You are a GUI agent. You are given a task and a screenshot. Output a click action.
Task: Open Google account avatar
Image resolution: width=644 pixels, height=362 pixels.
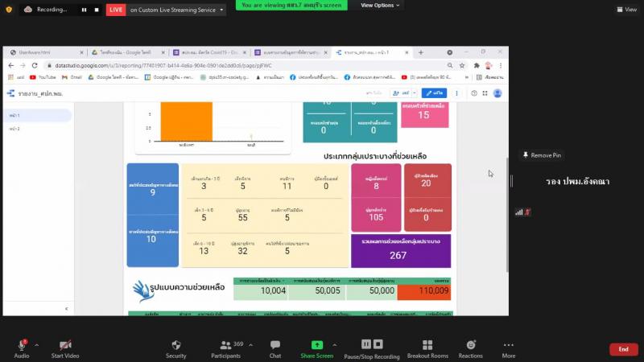pos(497,93)
